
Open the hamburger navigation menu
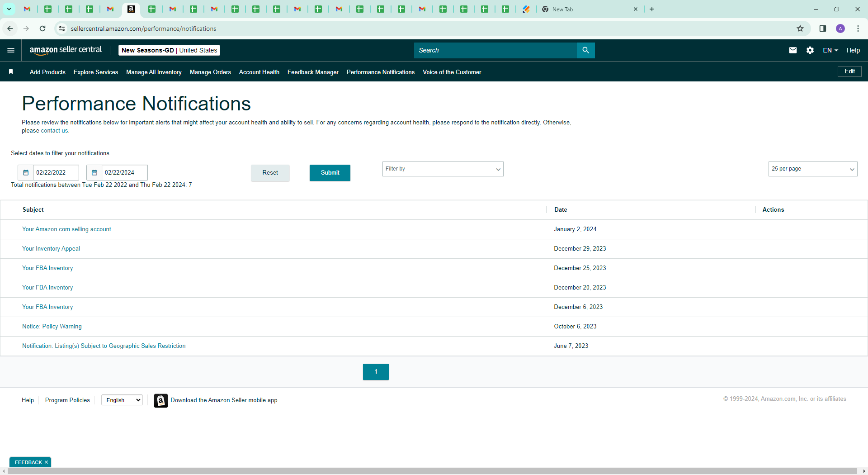[11, 50]
